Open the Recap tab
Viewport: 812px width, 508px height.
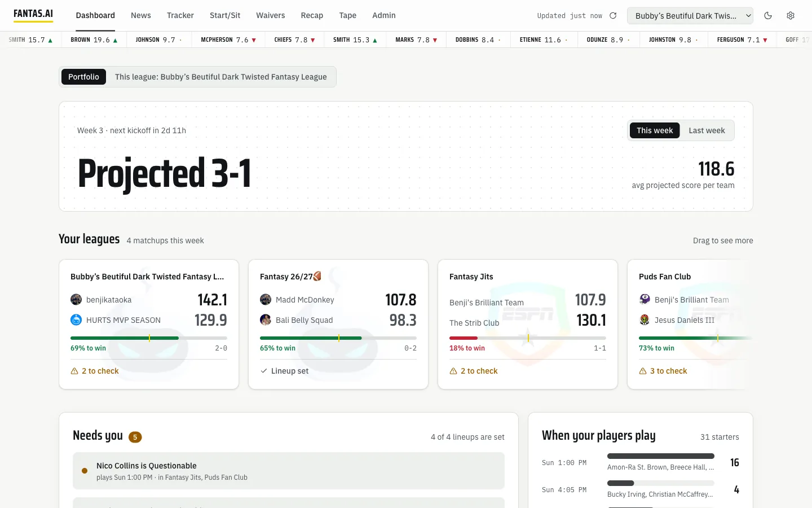[312, 15]
